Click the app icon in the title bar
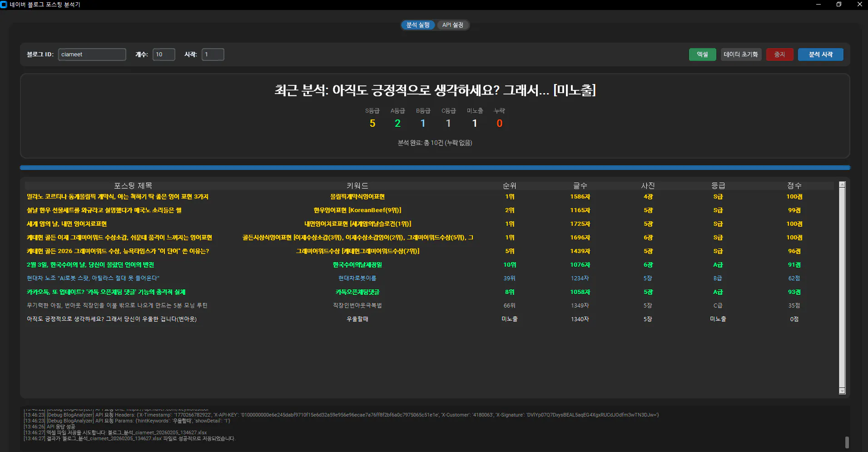This screenshot has width=868, height=452. (x=5, y=5)
